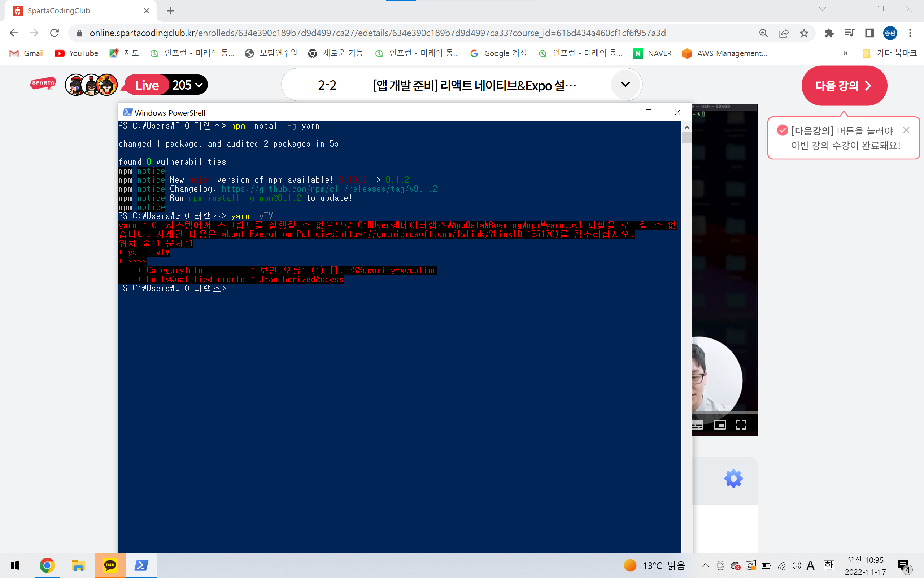Click the 다음 강의 button

(844, 85)
